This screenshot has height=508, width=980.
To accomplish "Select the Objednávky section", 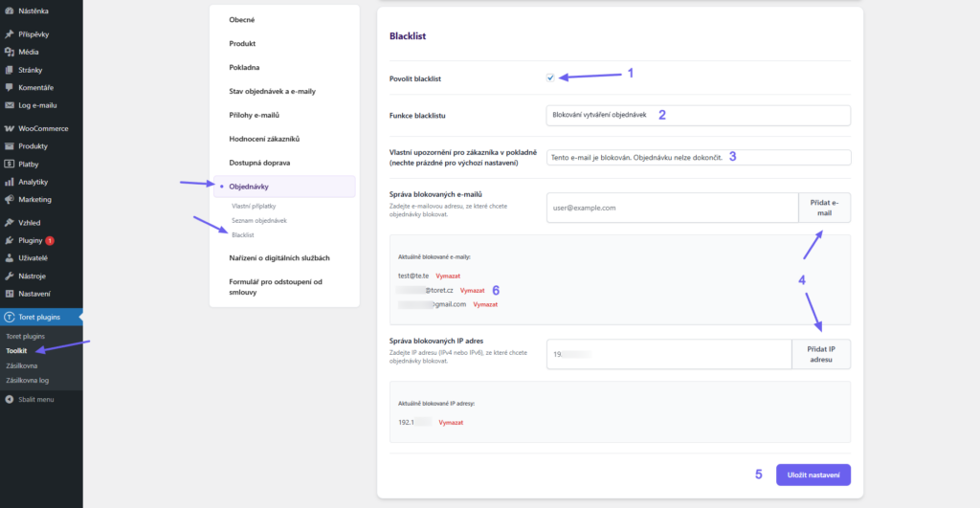I will point(284,187).
